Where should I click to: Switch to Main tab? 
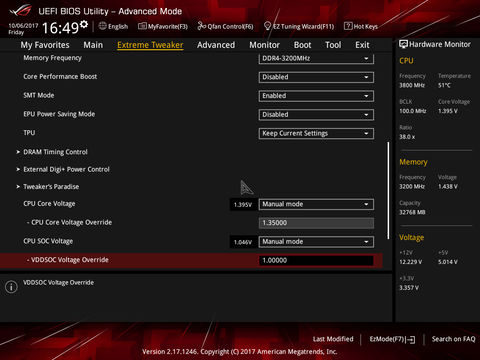pos(93,45)
